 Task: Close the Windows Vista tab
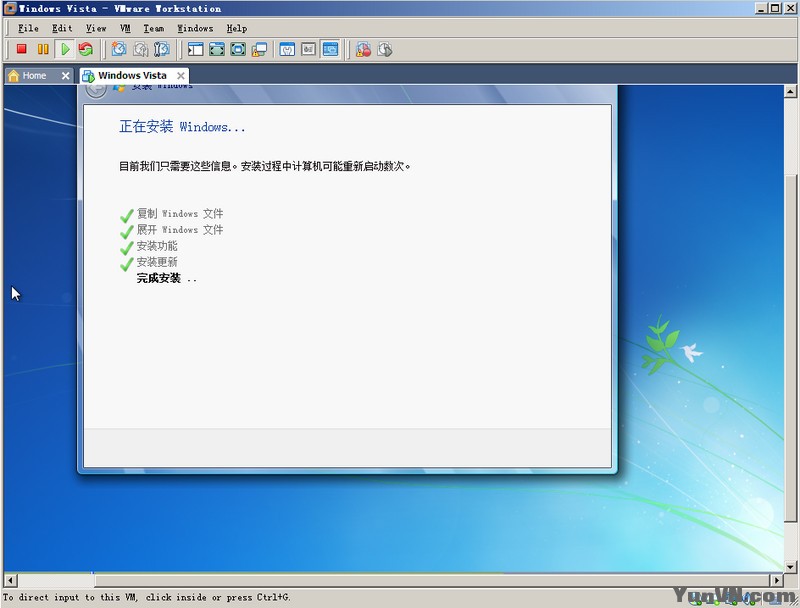click(181, 75)
